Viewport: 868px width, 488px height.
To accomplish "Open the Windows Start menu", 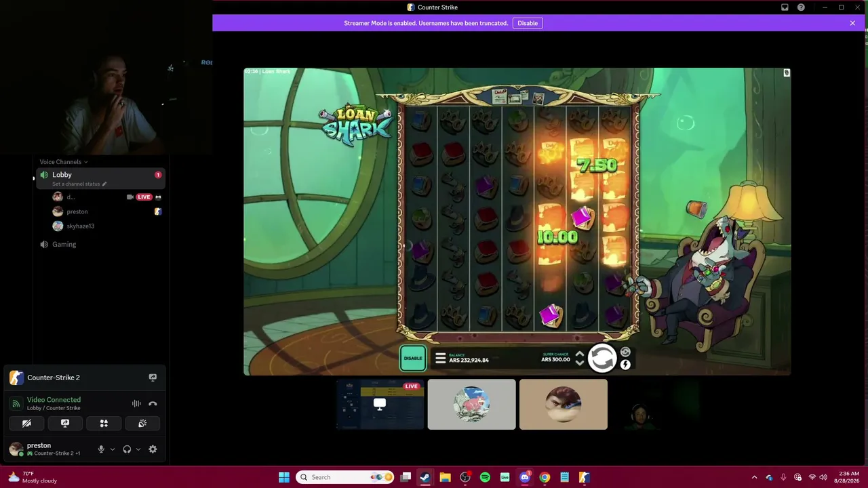I will 284,477.
